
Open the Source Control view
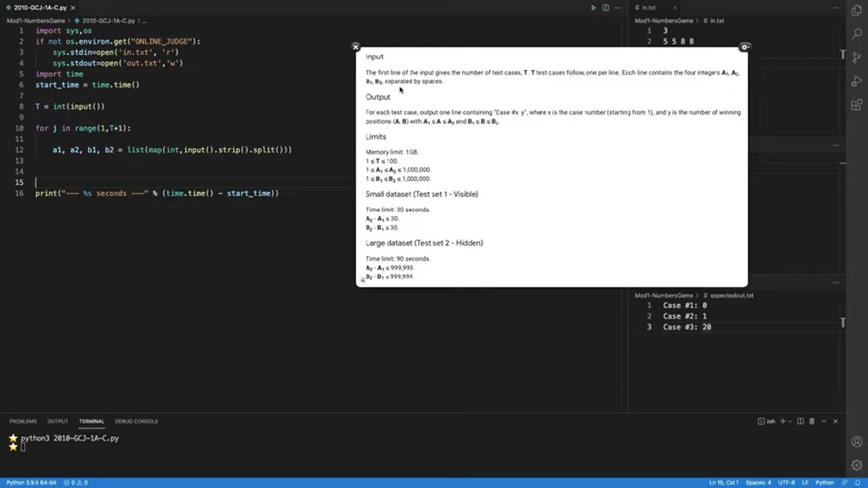856,57
